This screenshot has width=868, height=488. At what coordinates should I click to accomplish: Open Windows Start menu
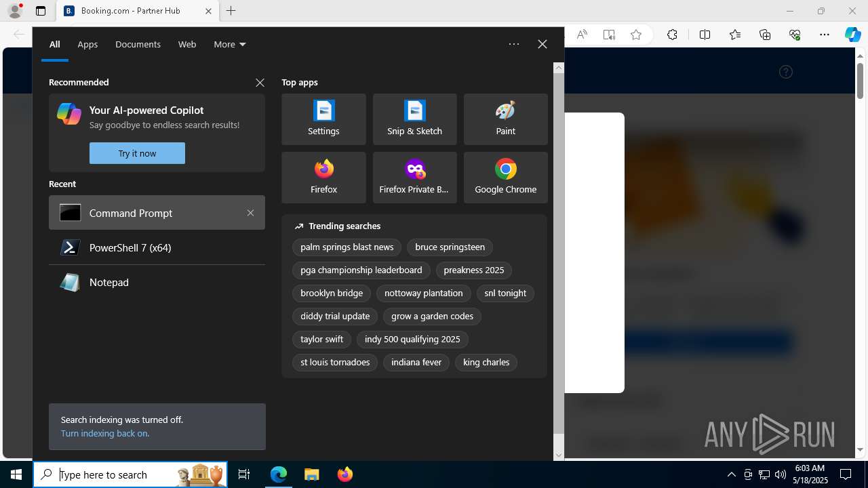[16, 474]
